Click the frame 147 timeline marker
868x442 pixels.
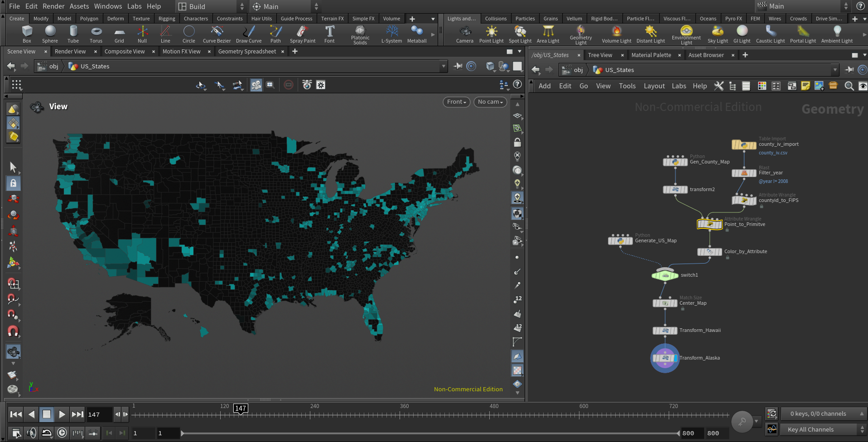241,408
